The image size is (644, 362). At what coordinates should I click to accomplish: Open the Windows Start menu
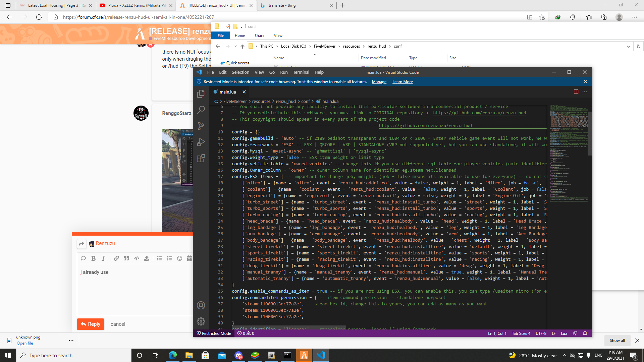[8, 355]
